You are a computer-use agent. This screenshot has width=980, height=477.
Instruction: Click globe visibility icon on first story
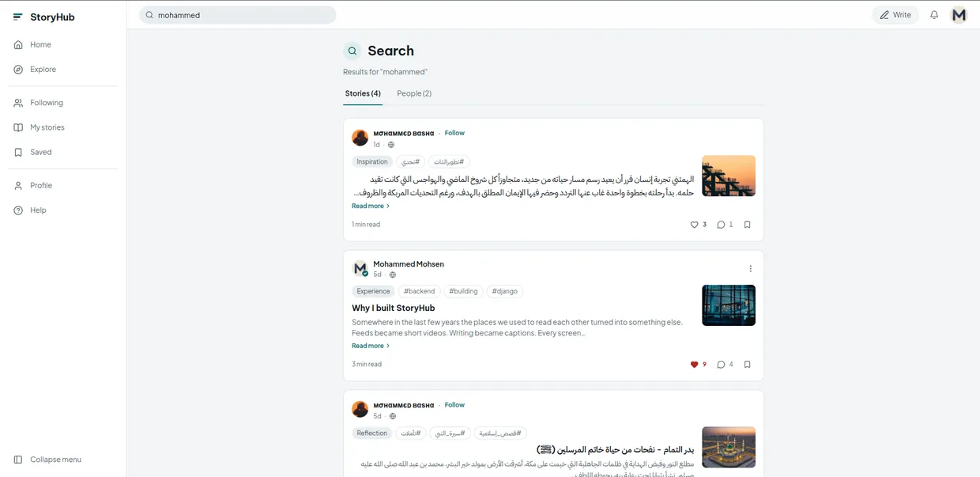[391, 145]
